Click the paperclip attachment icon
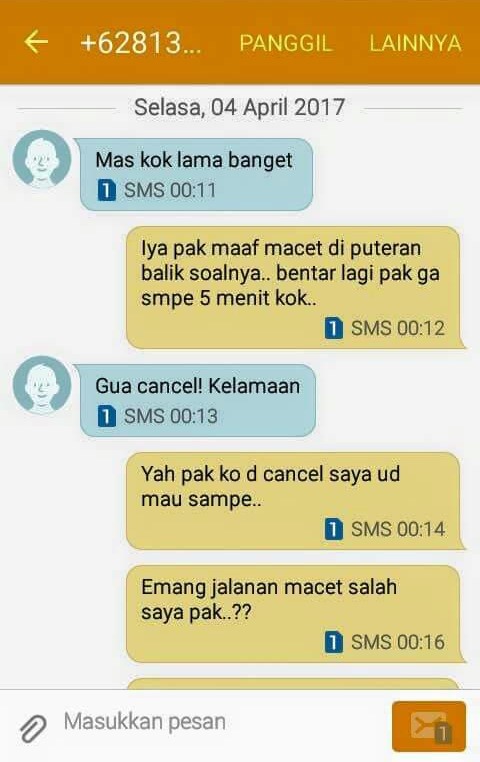480x762 pixels. pyautogui.click(x=33, y=728)
